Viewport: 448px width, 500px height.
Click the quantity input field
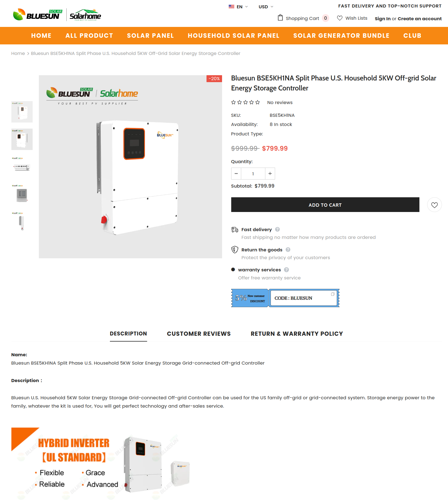(253, 174)
